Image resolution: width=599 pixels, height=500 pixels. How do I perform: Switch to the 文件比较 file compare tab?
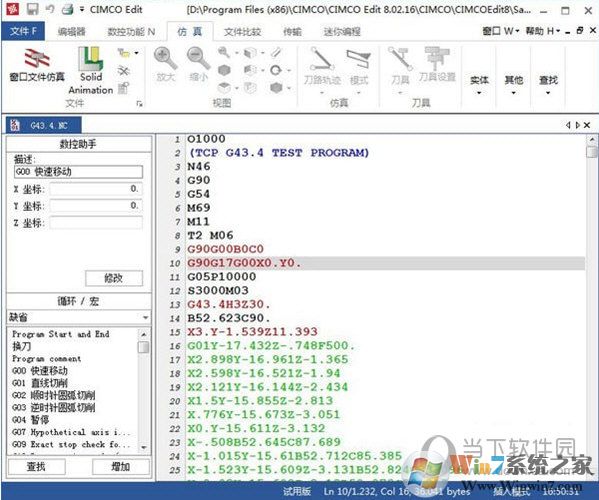[x=243, y=32]
